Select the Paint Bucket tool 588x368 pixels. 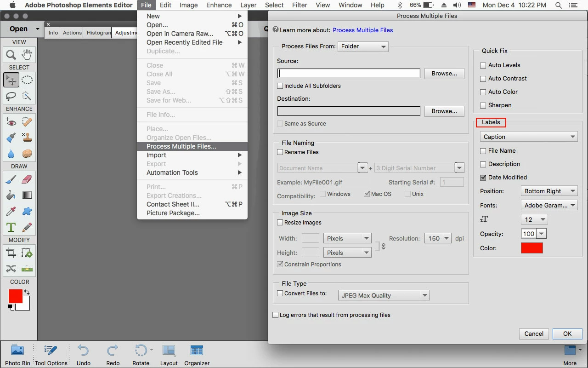coord(11,195)
